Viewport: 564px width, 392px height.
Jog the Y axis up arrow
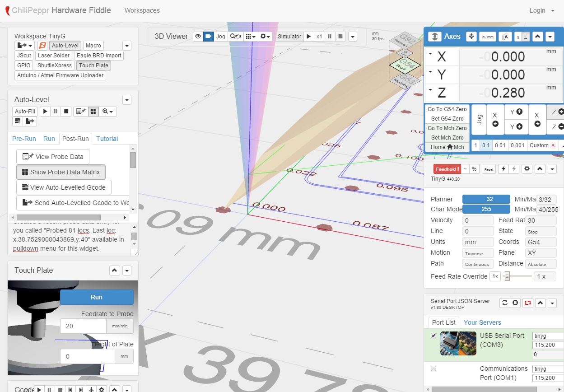516,112
